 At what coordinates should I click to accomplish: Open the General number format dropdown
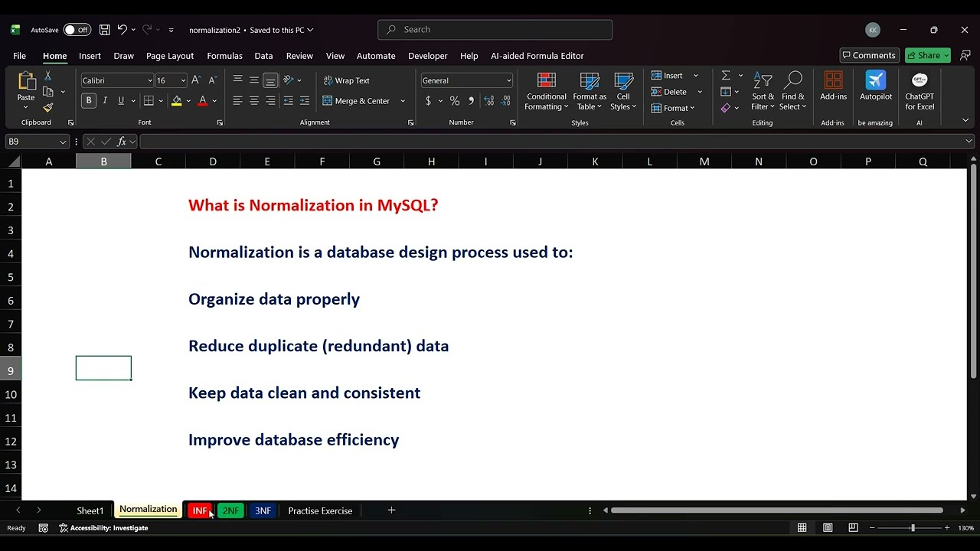508,80
